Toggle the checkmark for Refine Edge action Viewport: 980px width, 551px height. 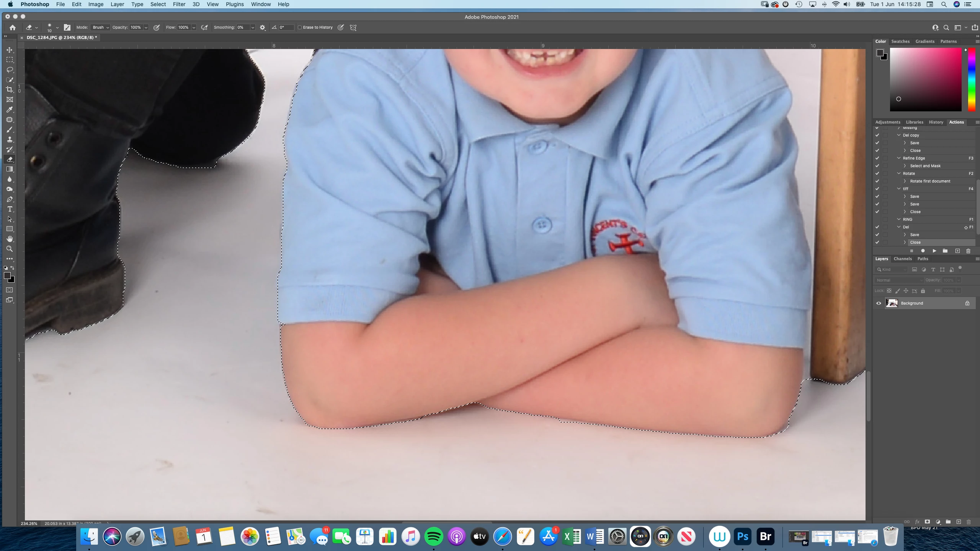(x=877, y=158)
